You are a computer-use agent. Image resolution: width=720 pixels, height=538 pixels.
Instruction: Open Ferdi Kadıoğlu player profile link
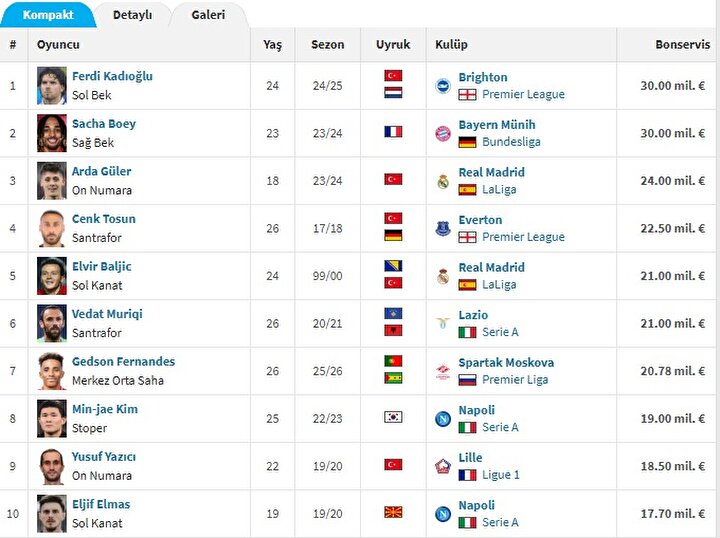(x=112, y=76)
